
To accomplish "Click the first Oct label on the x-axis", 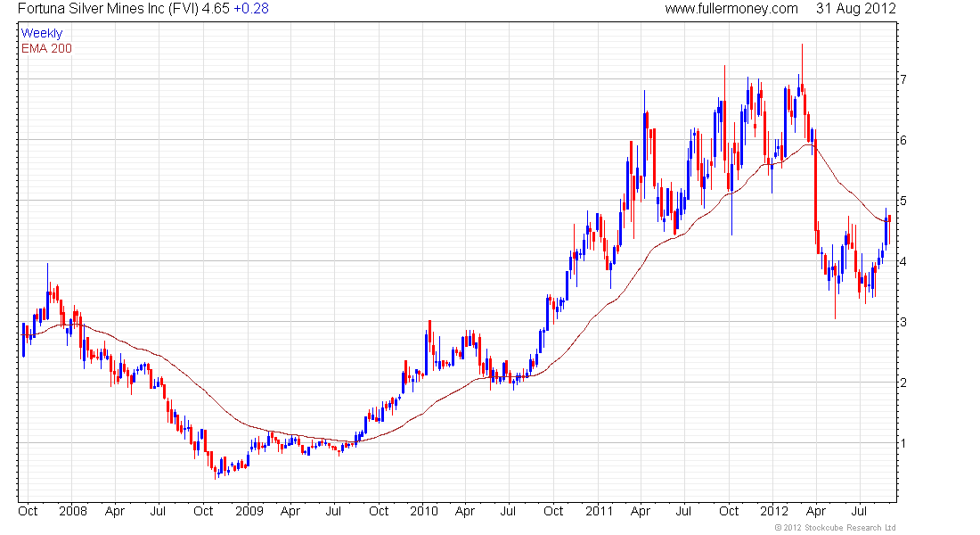I will [x=29, y=511].
